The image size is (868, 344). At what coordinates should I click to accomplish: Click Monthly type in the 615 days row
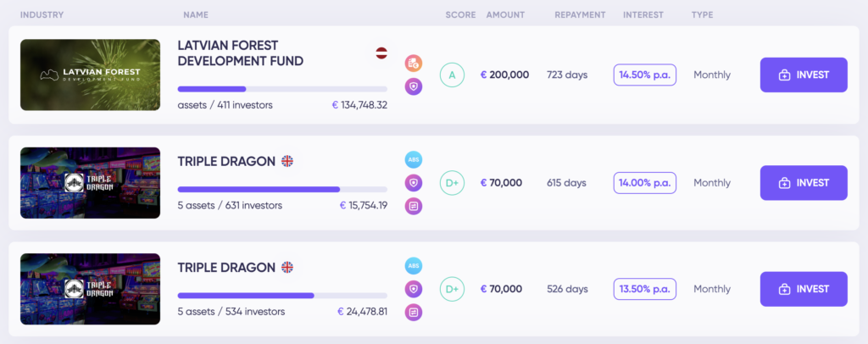tap(712, 183)
